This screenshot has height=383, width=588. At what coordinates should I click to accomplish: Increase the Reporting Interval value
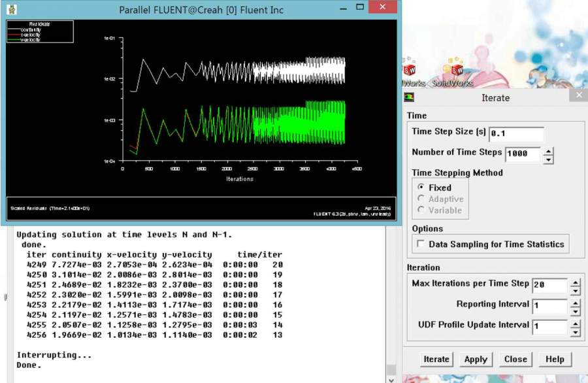pyautogui.click(x=575, y=303)
